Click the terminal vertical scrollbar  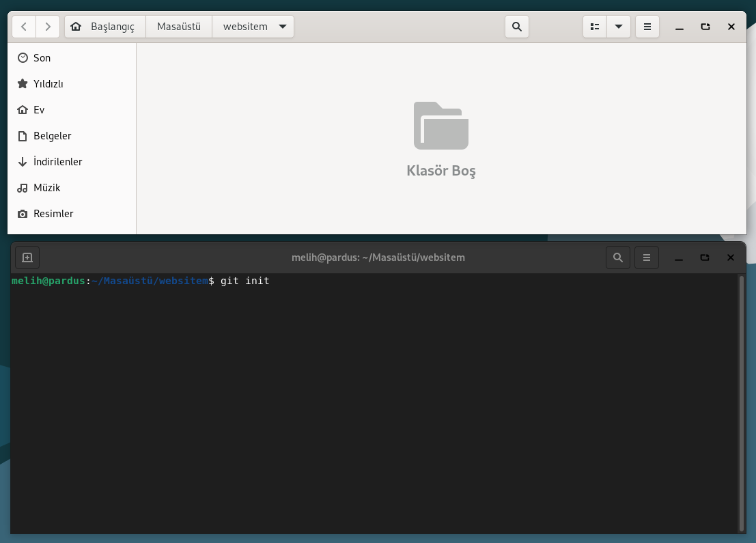(742, 403)
